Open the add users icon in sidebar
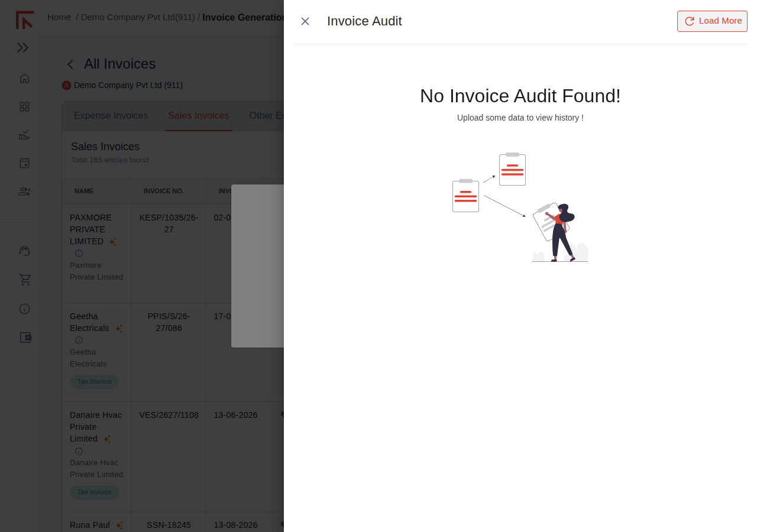This screenshot has height=532, width=757. pos(24,192)
